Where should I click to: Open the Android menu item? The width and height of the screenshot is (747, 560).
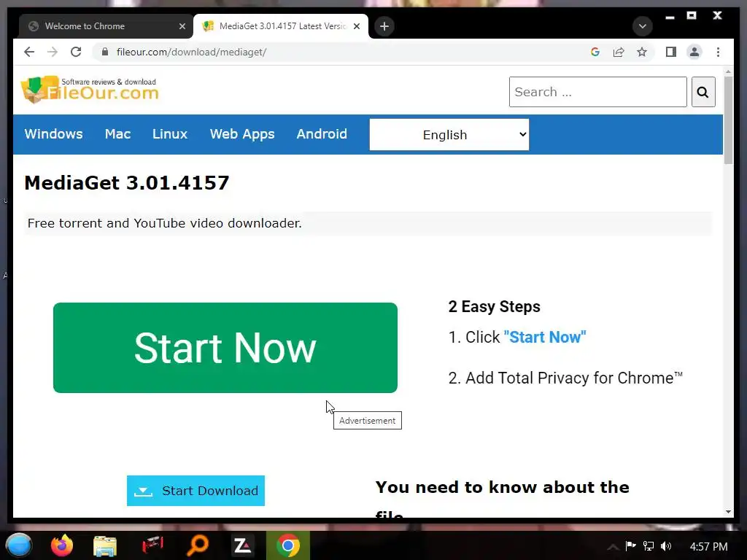pos(322,134)
